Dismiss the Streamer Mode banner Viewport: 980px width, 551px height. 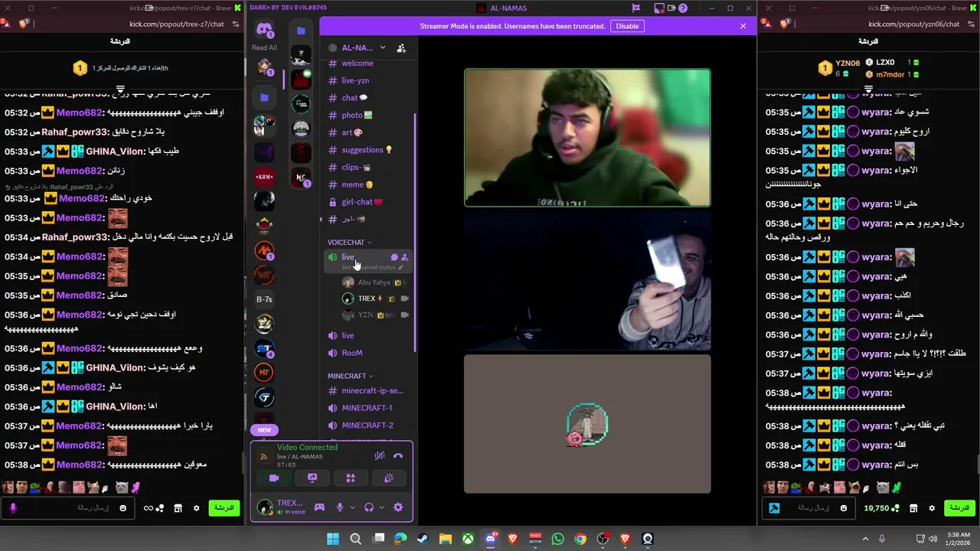(743, 26)
